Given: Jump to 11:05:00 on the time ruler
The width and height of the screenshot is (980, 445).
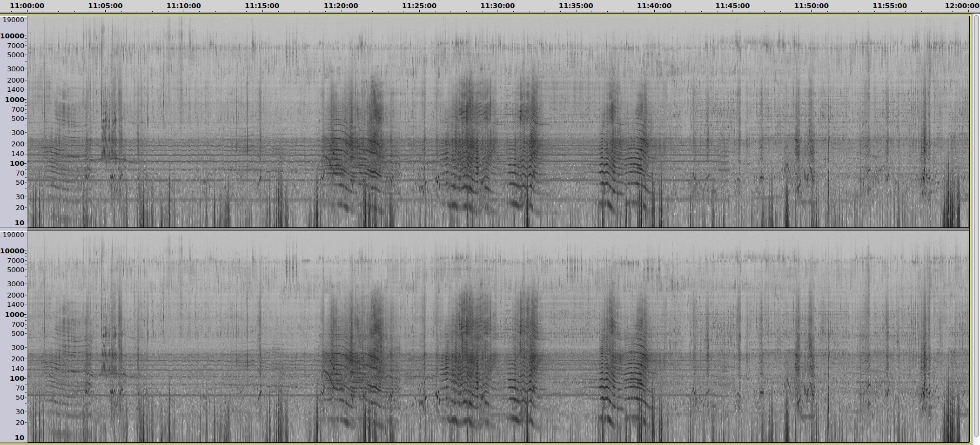Looking at the screenshot, I should point(105,6).
